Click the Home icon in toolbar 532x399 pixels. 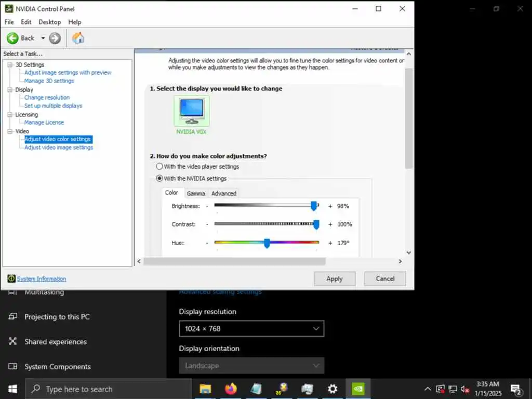click(78, 38)
